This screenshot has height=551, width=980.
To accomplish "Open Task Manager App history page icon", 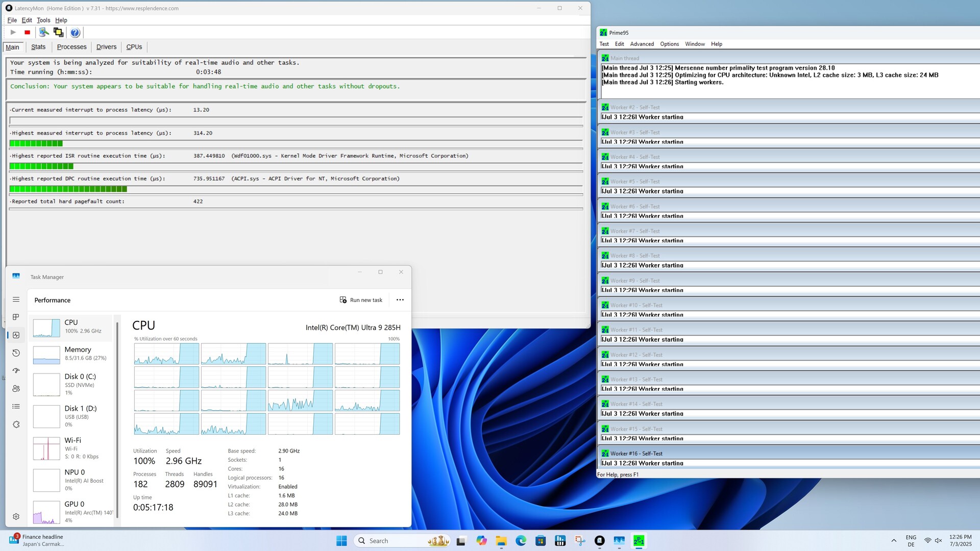I will [x=16, y=353].
